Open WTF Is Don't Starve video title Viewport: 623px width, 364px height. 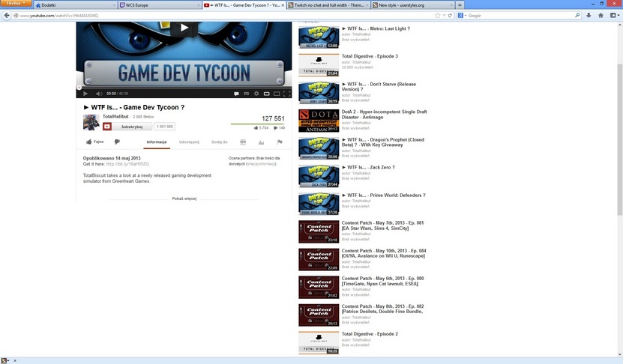[379, 87]
